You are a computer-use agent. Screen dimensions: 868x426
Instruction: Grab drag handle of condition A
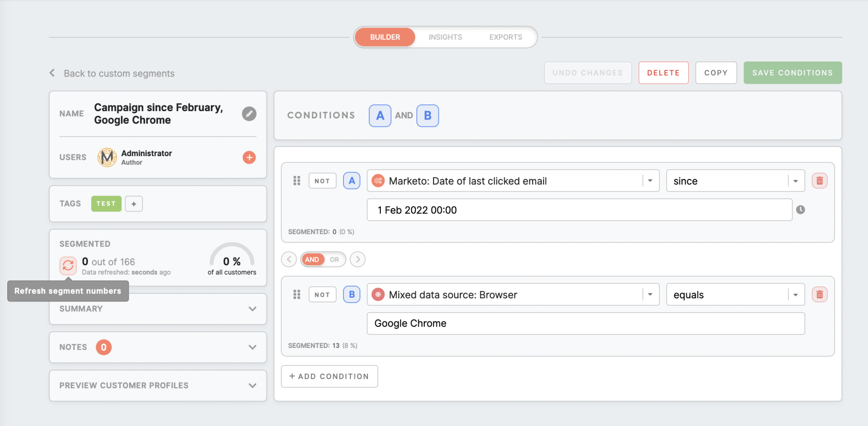297,181
